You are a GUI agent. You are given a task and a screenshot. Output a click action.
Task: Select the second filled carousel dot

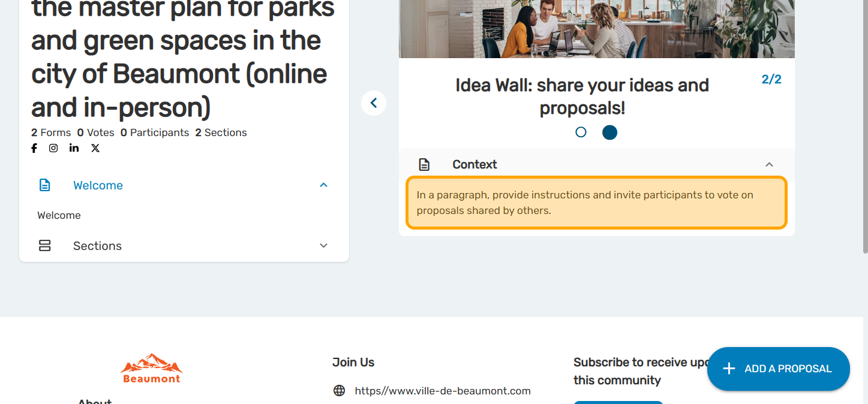(x=609, y=132)
